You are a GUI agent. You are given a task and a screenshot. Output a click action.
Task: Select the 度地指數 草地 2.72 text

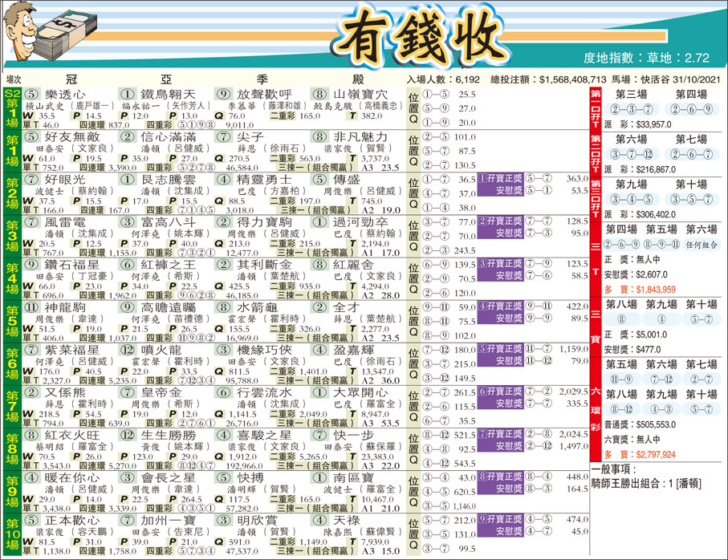coord(646,58)
